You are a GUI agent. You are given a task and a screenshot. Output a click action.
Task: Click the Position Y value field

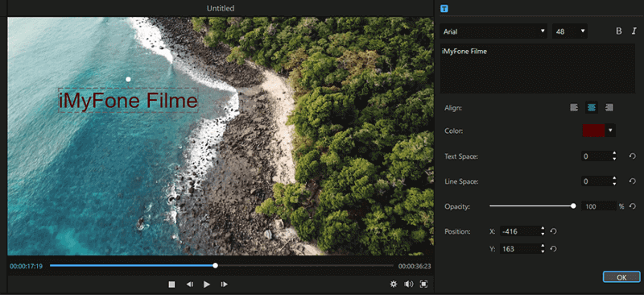click(519, 249)
